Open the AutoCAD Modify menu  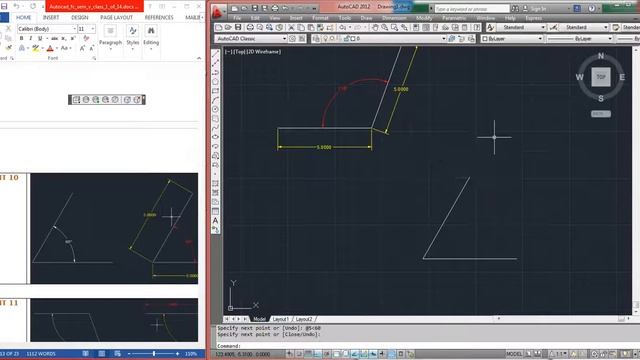[x=424, y=18]
